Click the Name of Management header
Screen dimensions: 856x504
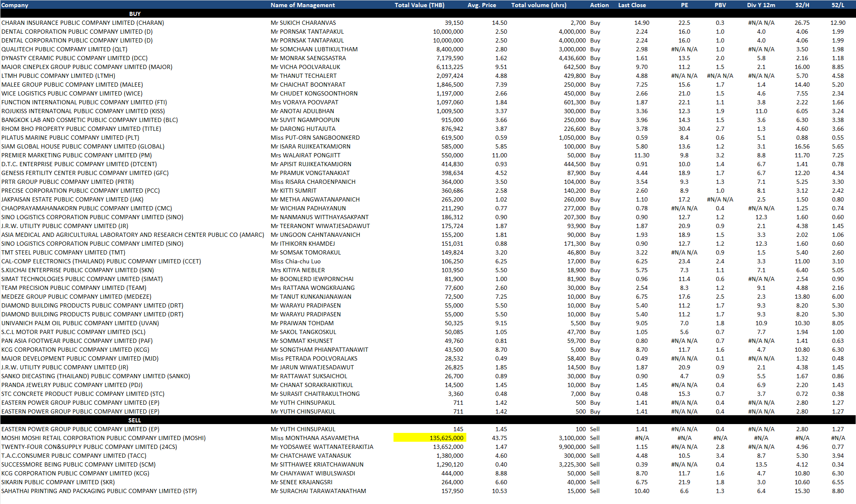tap(303, 5)
